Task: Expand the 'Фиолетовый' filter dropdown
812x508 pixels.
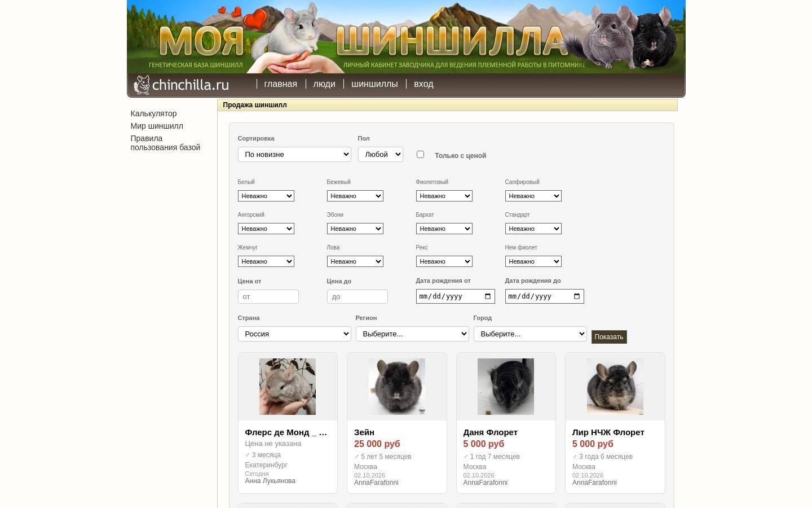Action: [444, 196]
